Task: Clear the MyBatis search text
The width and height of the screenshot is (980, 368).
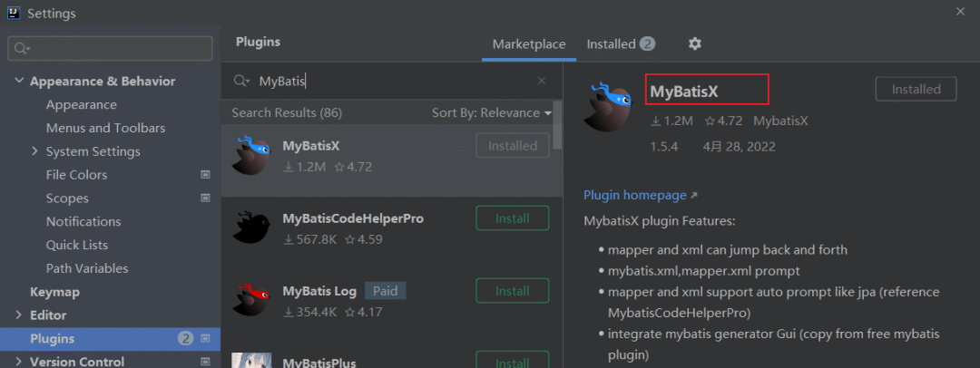Action: pyautogui.click(x=542, y=81)
